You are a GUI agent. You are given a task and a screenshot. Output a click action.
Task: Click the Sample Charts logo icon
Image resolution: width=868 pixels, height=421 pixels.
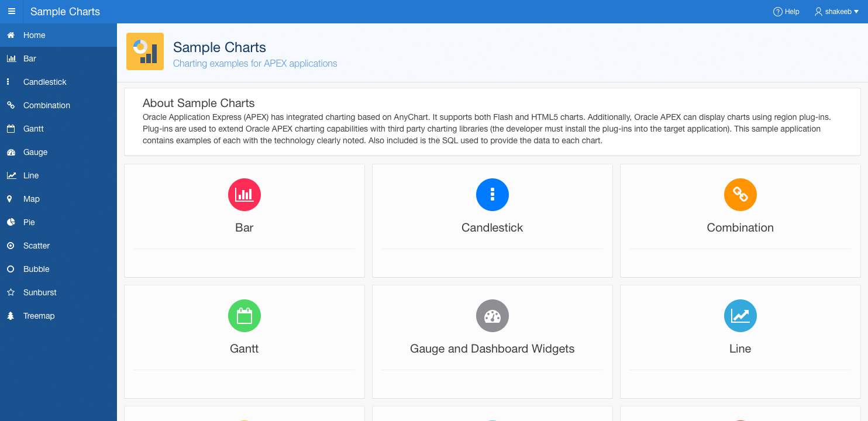point(145,51)
